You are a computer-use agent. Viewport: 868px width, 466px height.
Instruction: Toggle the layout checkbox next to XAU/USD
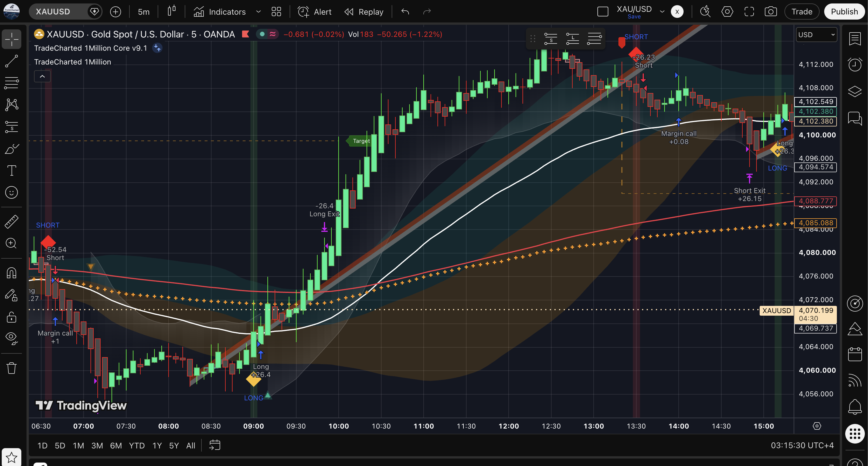click(603, 12)
